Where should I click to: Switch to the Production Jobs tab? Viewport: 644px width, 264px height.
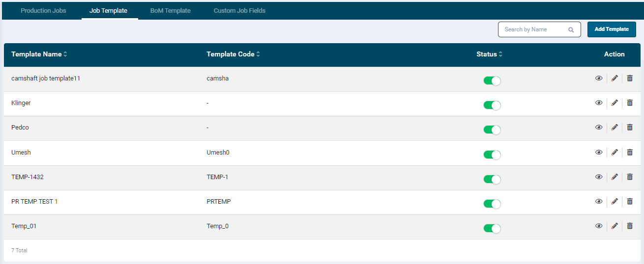tap(43, 10)
